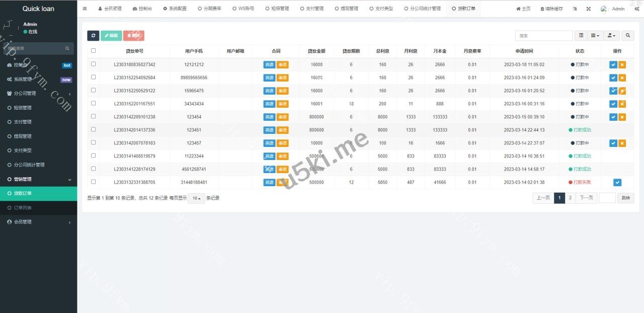The image size is (644, 313).
Task: Click the search magnifier icon near search box
Action: [627, 36]
